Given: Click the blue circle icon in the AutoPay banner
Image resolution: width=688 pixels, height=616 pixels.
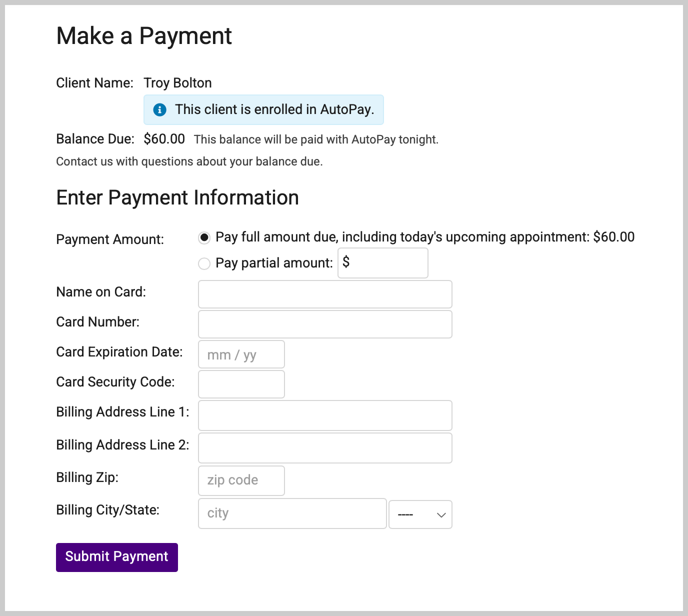Looking at the screenshot, I should (x=159, y=109).
